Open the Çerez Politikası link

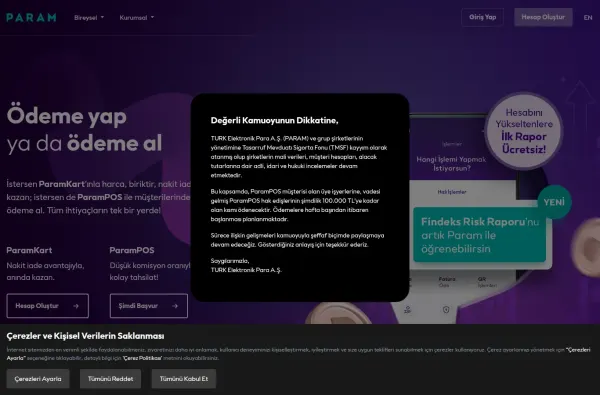(x=142, y=358)
